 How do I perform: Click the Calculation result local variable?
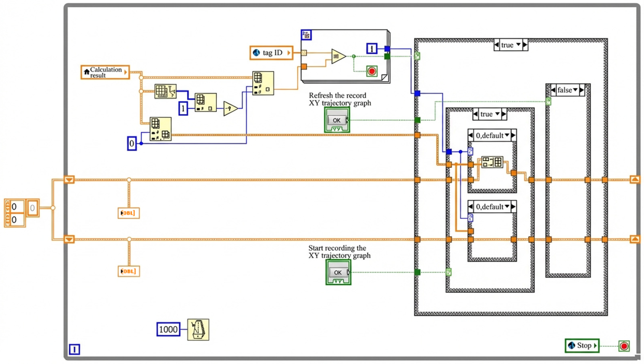pos(105,72)
